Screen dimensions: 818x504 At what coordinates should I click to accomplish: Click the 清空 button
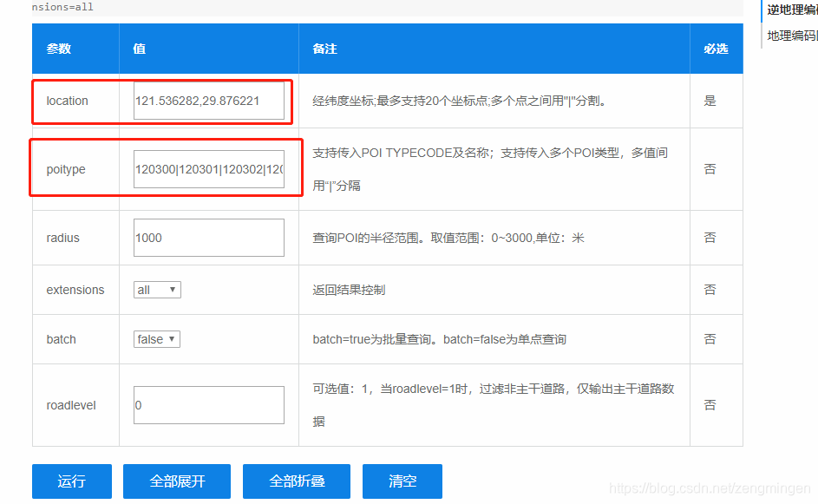click(x=402, y=481)
